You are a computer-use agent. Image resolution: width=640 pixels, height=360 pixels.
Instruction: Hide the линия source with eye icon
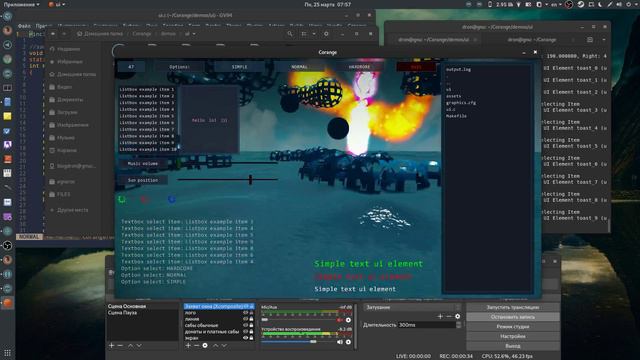245,319
